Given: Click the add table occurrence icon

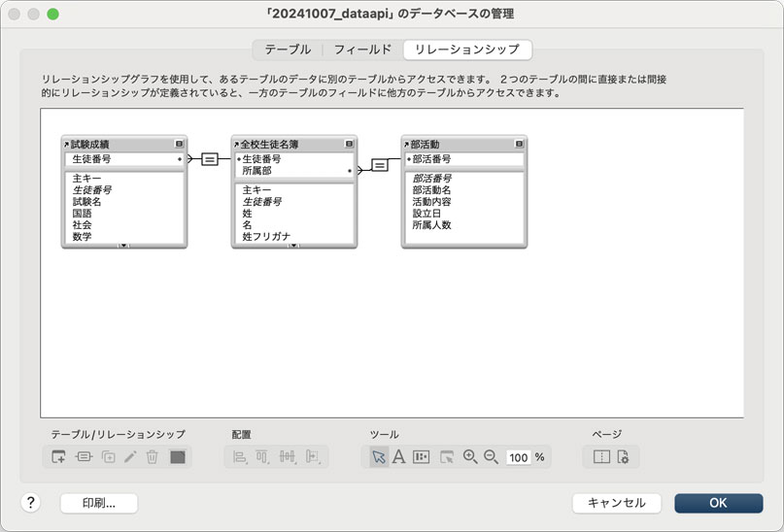Looking at the screenshot, I should (x=58, y=456).
